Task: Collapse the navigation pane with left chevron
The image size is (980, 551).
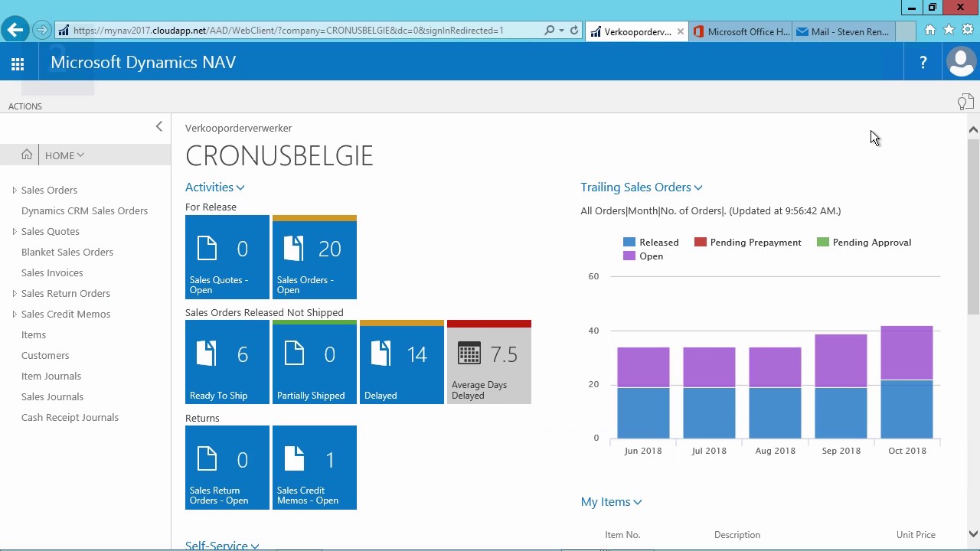Action: pyautogui.click(x=159, y=126)
